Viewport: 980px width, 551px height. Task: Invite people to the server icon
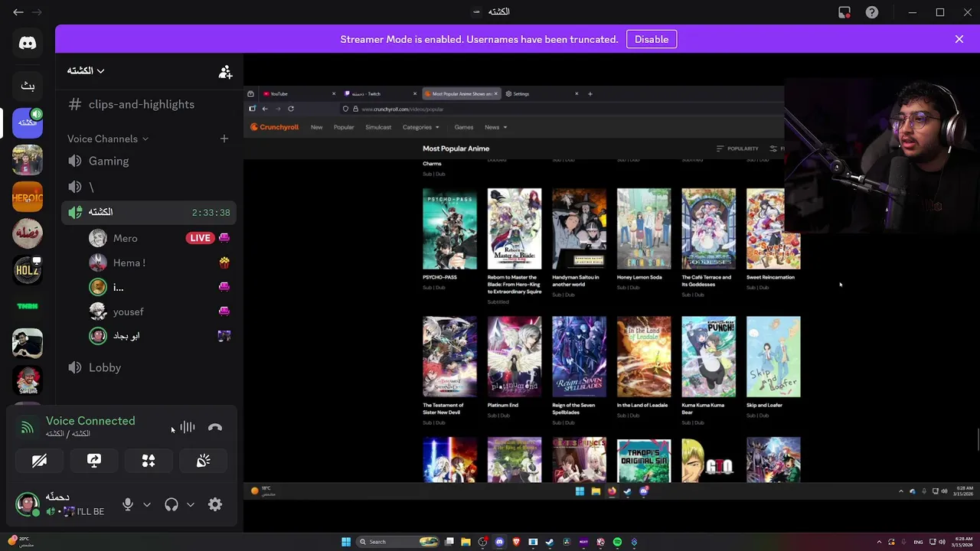pyautogui.click(x=225, y=71)
